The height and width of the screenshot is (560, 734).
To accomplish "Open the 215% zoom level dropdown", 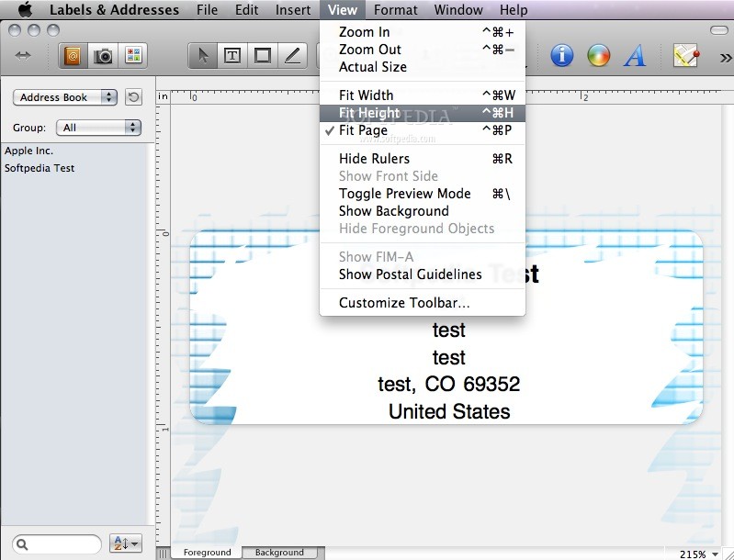I will pyautogui.click(x=699, y=554).
